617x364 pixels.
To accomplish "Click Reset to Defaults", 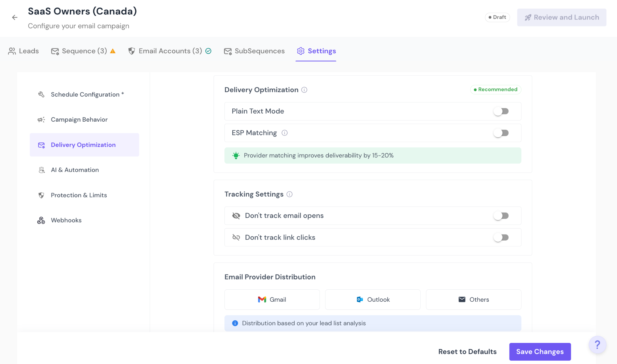I will point(467,352).
